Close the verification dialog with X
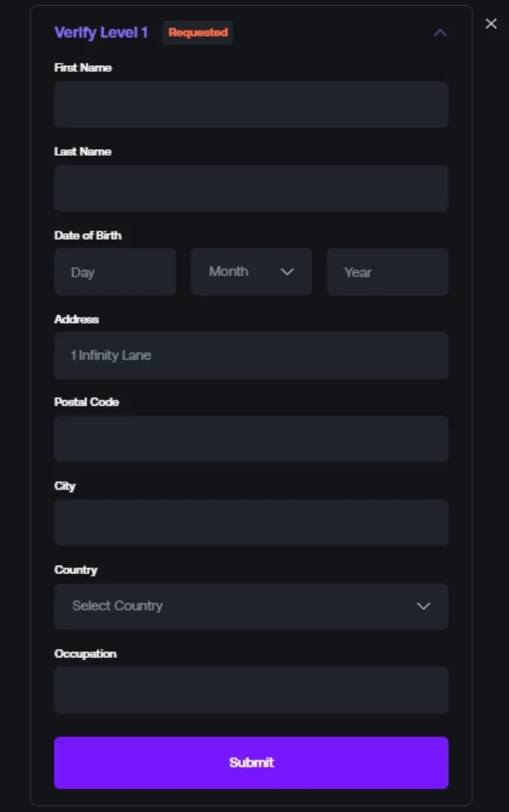The height and width of the screenshot is (812, 509). pyautogui.click(x=491, y=24)
